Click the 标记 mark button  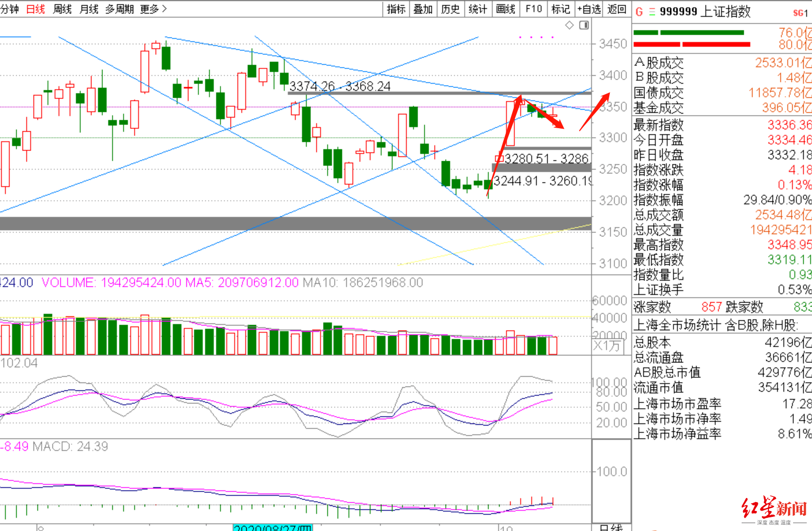point(561,9)
